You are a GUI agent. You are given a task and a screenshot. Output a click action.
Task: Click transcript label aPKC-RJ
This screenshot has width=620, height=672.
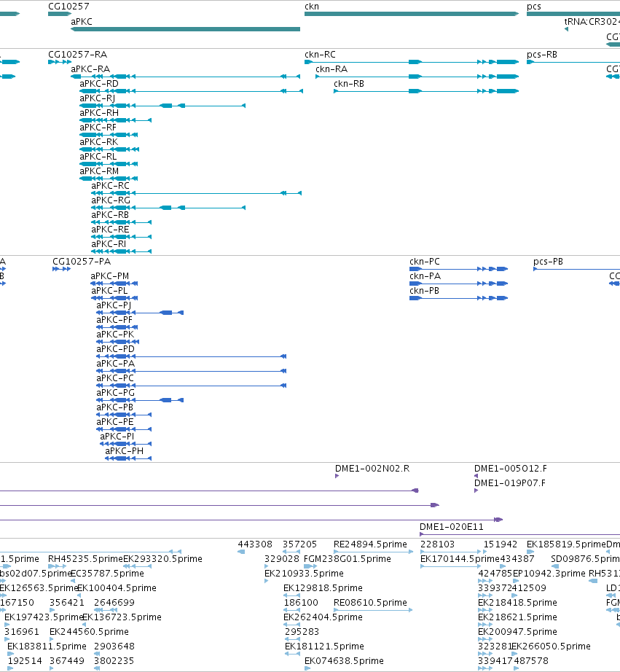[x=98, y=98]
